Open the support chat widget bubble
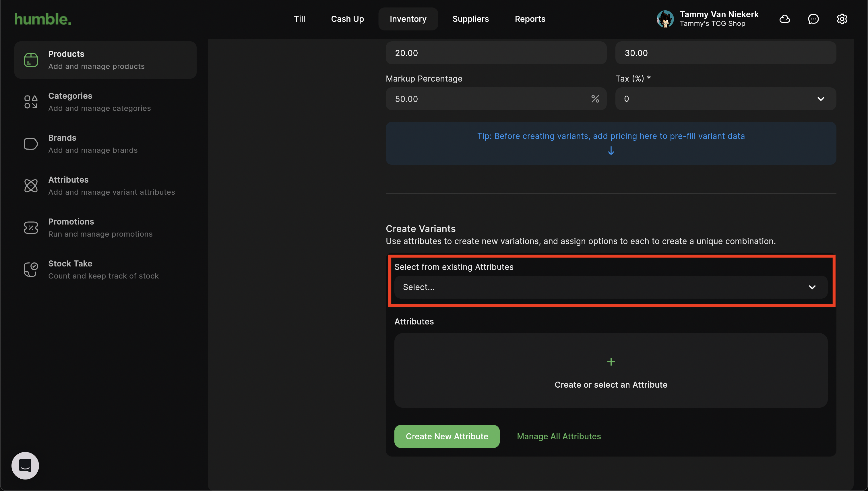This screenshot has width=868, height=491. [x=25, y=465]
